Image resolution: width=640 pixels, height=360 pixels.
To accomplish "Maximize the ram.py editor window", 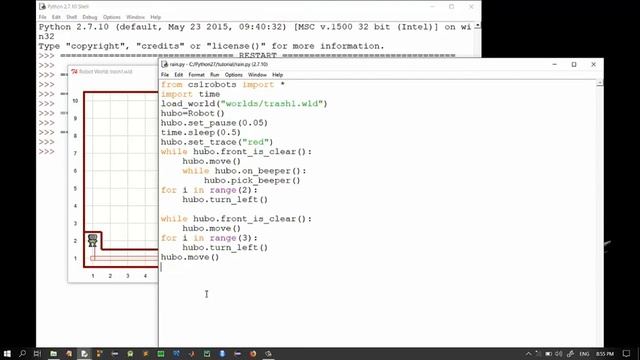I will pos(574,64).
